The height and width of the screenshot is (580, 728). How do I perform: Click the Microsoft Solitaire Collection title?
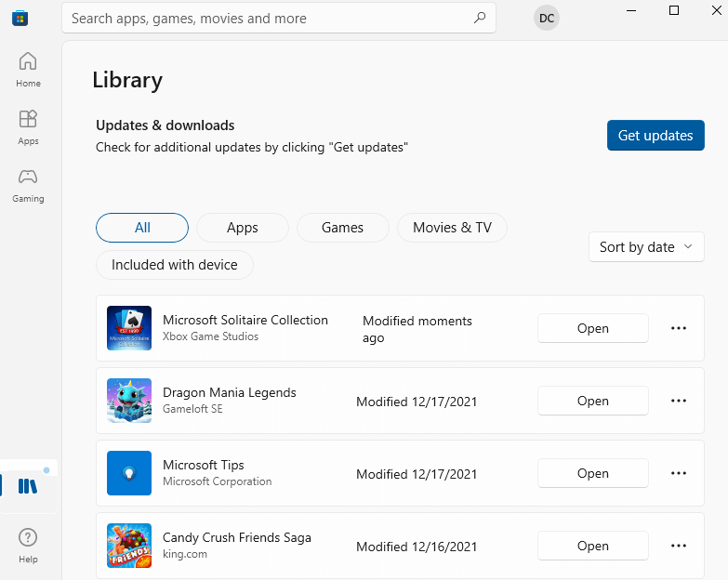[245, 320]
